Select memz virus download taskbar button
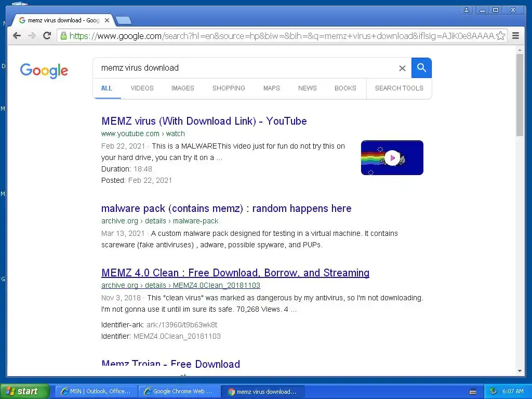Screen dimensions: 532x399 tap(262, 392)
